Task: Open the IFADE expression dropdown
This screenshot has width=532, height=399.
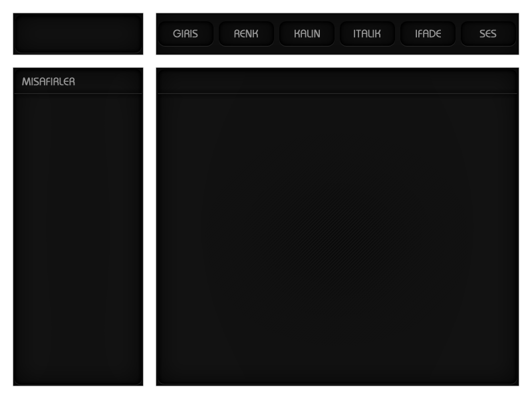Action: pos(428,33)
